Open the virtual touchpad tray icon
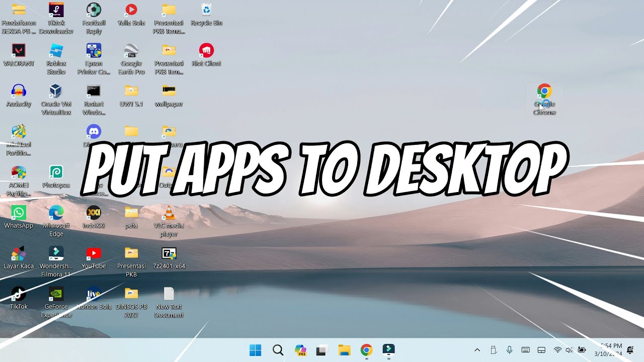Viewport: 644px width, 362px height. (542, 350)
